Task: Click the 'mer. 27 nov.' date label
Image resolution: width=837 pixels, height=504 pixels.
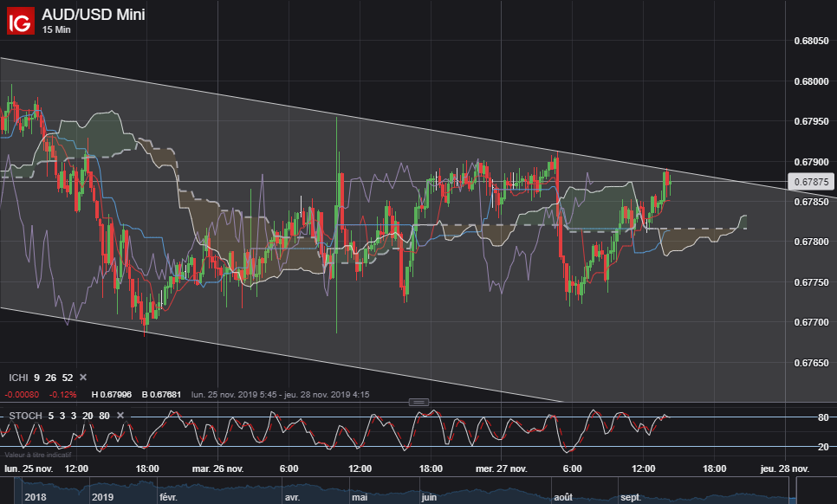Action: (x=501, y=468)
